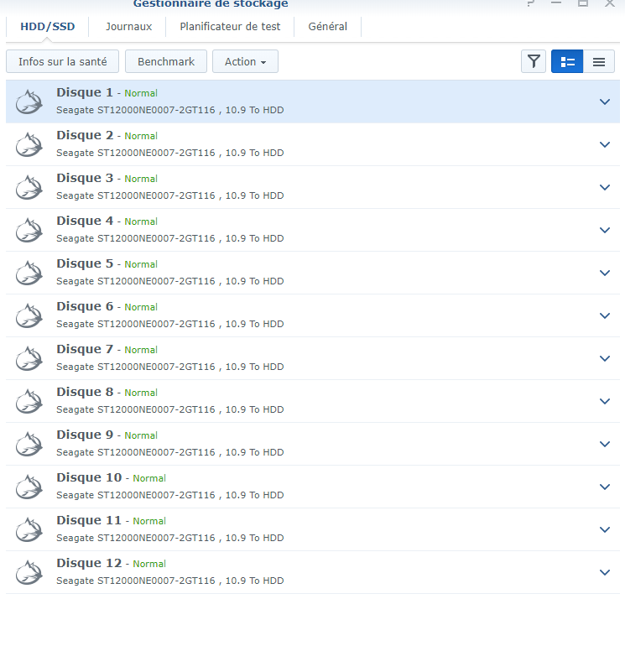Viewport: 625px width, 672px height.
Task: Go to the Général tab
Action: tap(327, 27)
